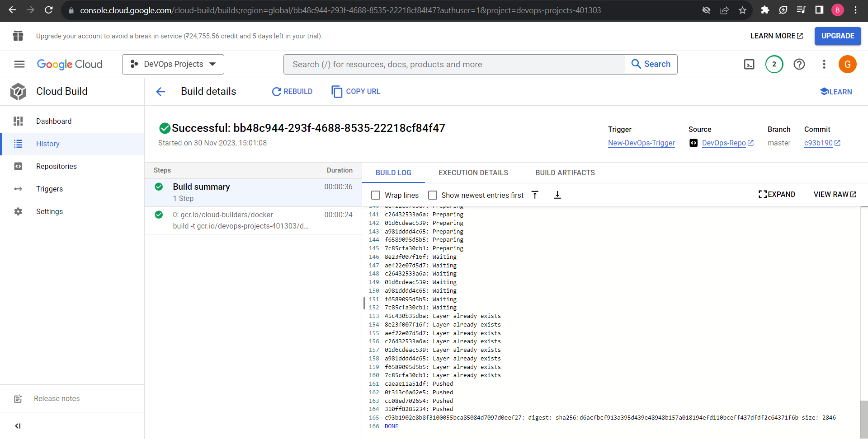This screenshot has width=868, height=439.
Task: Jump to top of build log
Action: click(x=535, y=195)
